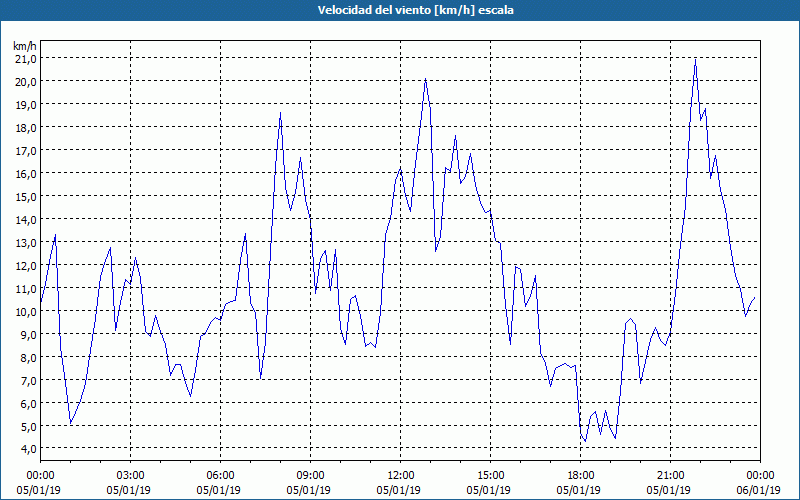The width and height of the screenshot is (800, 500).
Task: Click the 'km/h' unit label on the axis
Action: (x=25, y=46)
